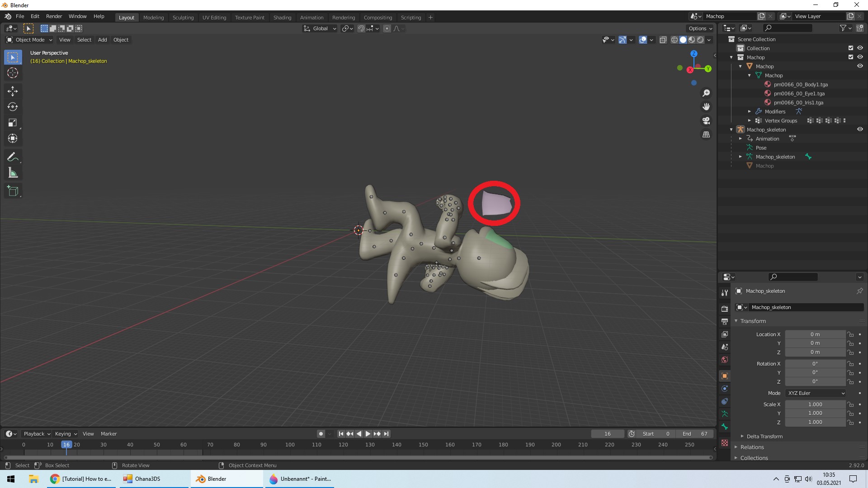Toggle viewport overlays
This screenshot has width=868, height=488.
(643, 40)
